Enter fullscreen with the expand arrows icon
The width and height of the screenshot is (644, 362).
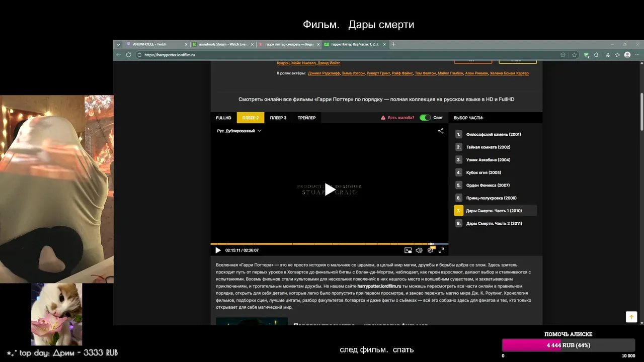pos(441,250)
